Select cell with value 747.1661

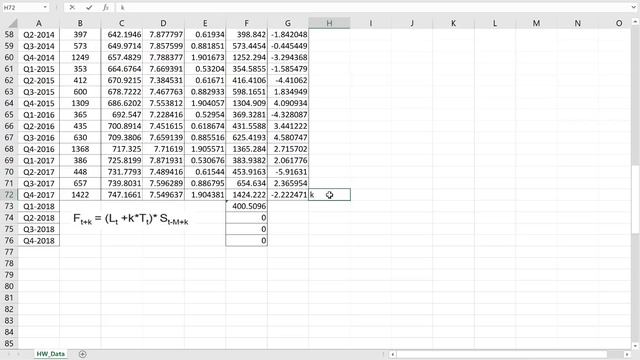(122, 195)
